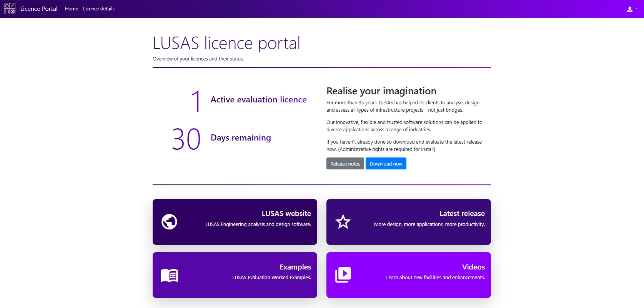The height and width of the screenshot is (308, 644).
Task: Click 'Overview of your licences and their status.'
Action: click(198, 59)
